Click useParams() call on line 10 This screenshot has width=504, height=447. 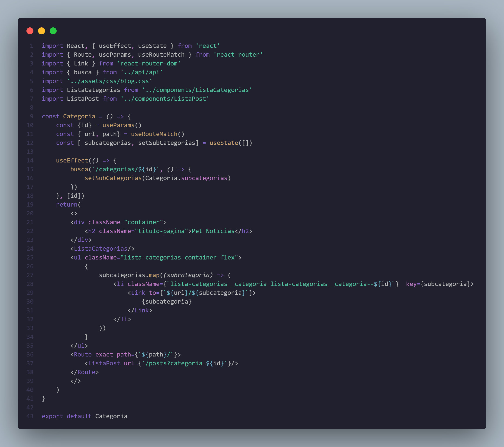(x=122, y=125)
